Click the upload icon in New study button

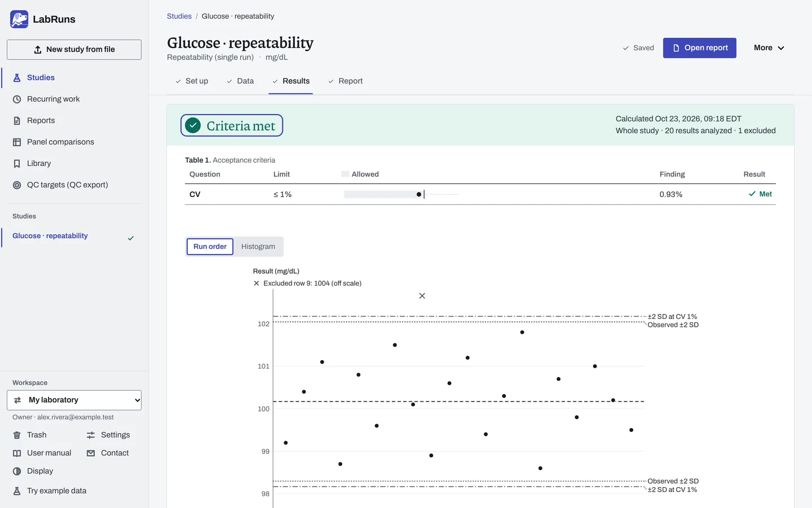point(38,50)
